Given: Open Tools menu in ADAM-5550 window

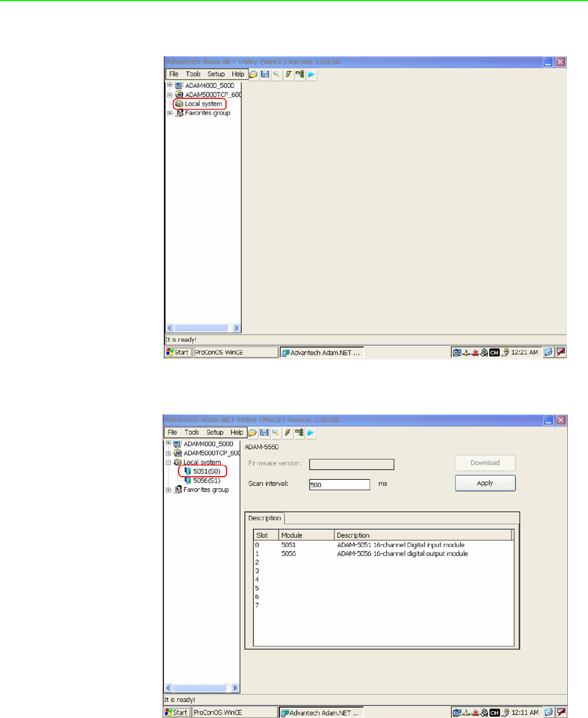Looking at the screenshot, I should (x=192, y=432).
